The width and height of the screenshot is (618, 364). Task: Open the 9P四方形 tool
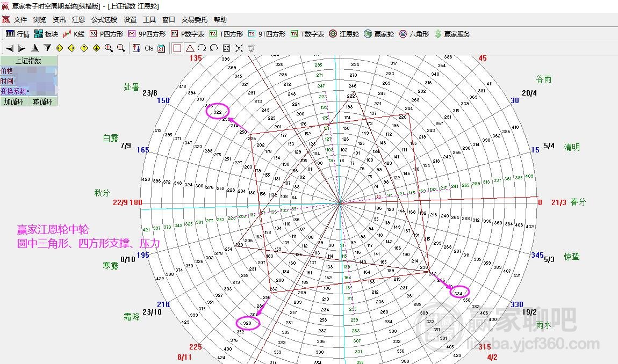click(147, 34)
